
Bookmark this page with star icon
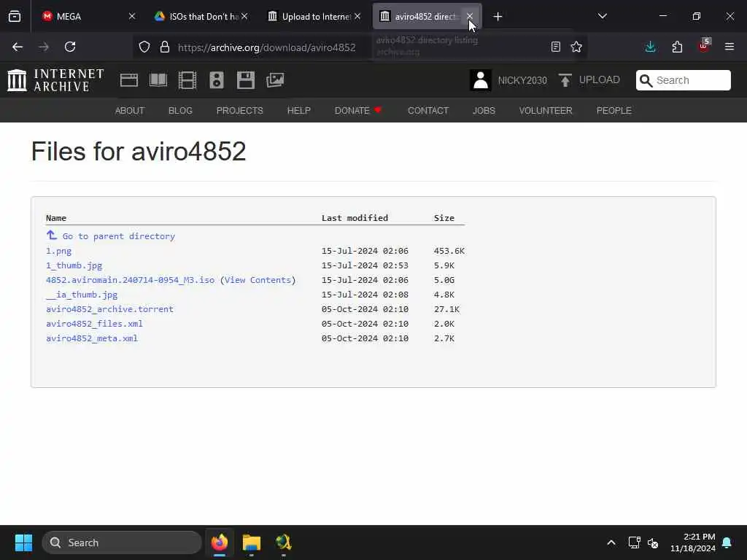pos(576,47)
